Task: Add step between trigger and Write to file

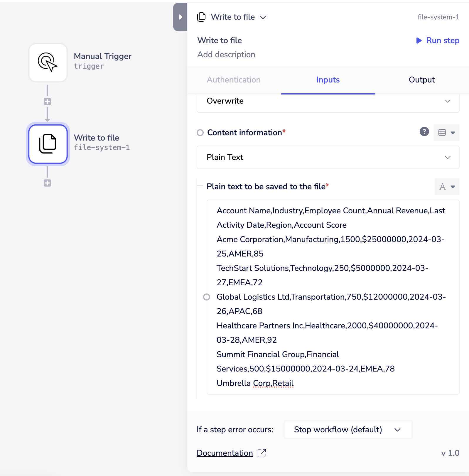Action: click(47, 102)
